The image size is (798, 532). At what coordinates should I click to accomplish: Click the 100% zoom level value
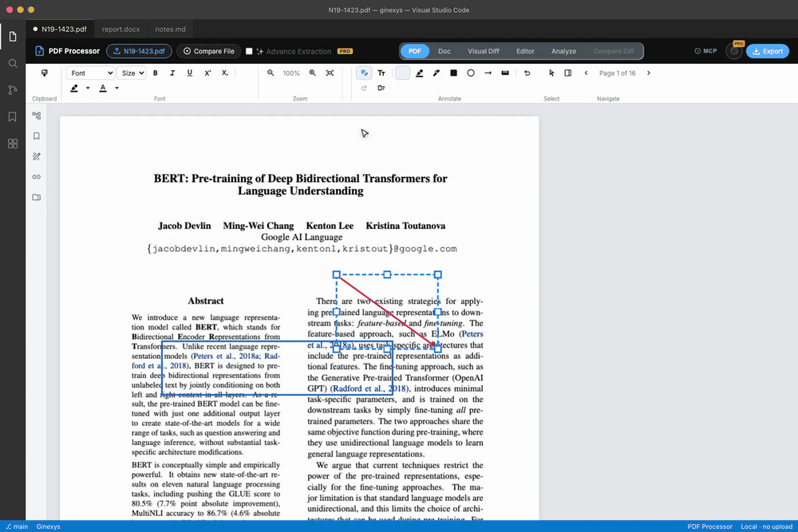[291, 73]
